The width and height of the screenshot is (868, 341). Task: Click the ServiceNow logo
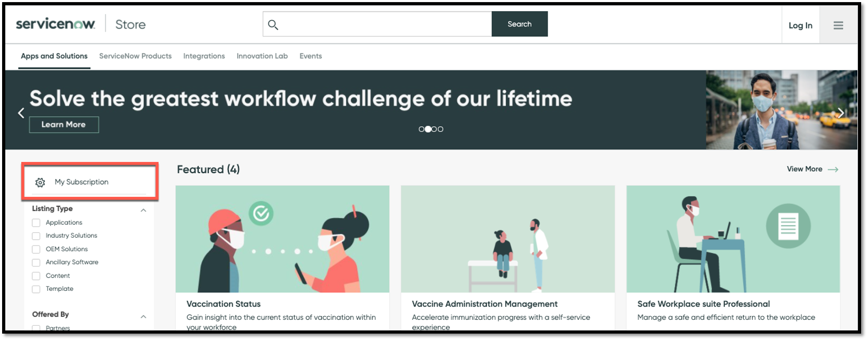coord(56,24)
